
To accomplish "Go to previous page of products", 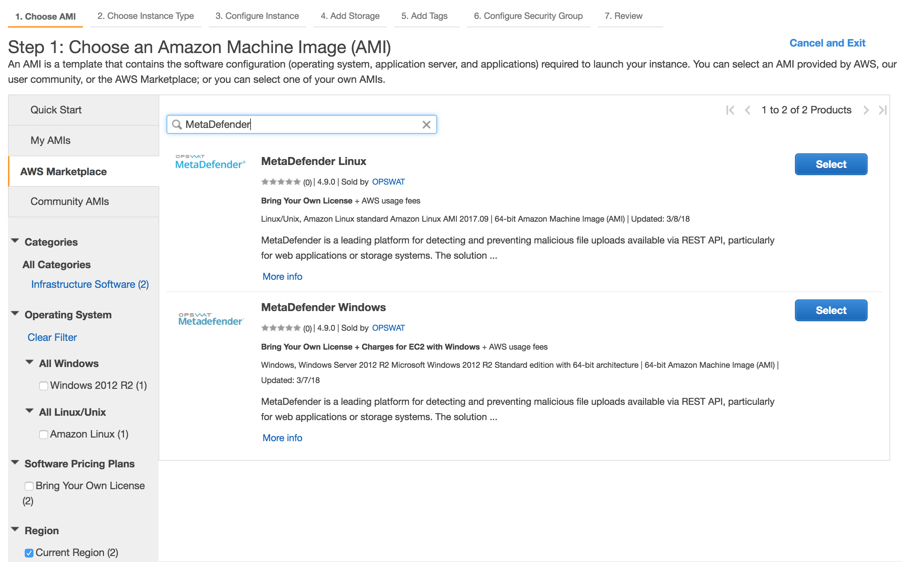I will click(748, 110).
